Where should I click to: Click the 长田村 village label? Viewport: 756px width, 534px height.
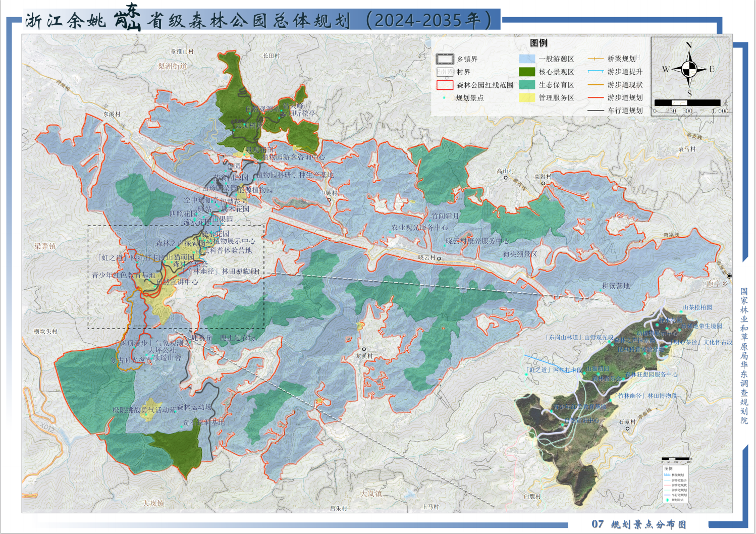(x=271, y=56)
